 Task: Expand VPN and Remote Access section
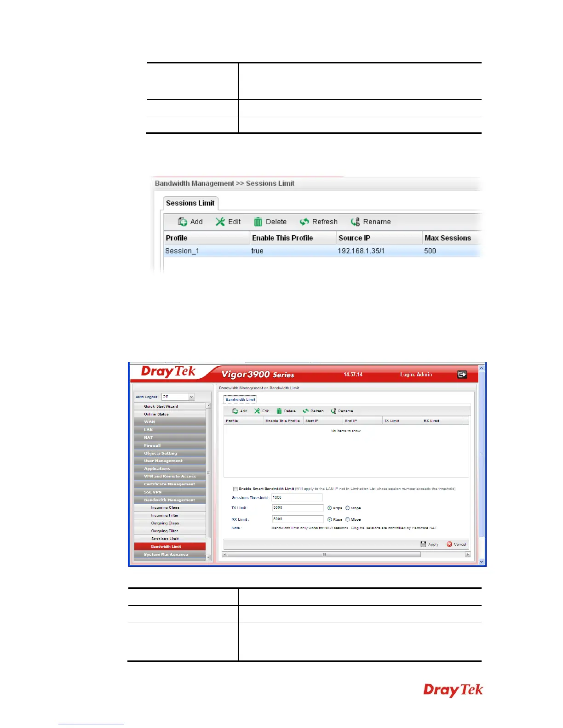(170, 476)
